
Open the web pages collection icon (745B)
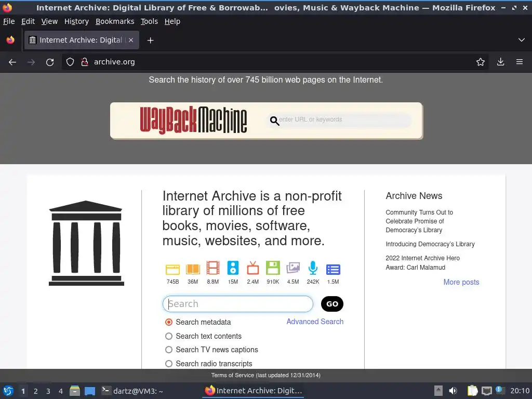(172, 270)
